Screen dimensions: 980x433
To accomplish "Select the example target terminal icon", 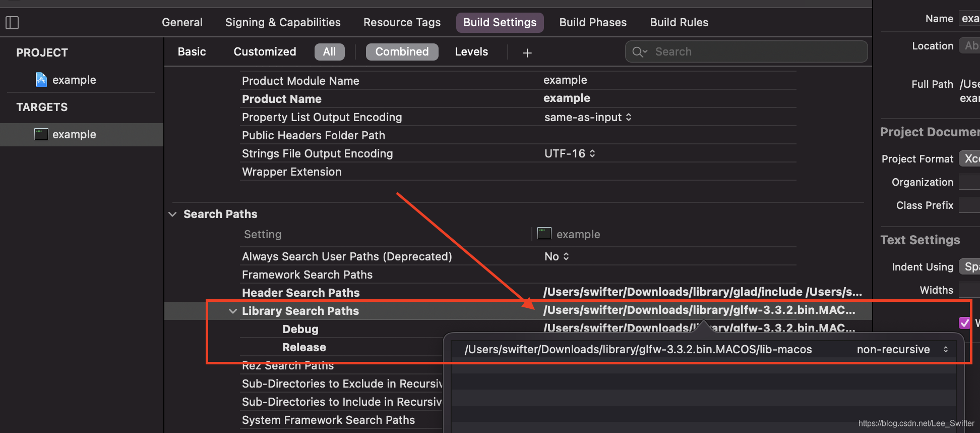I will [41, 134].
